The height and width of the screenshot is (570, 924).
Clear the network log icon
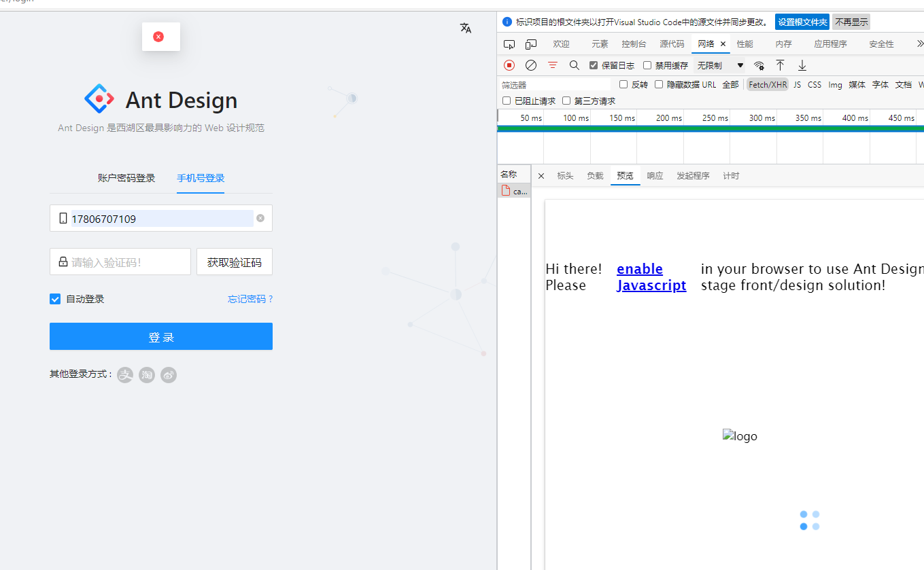531,65
